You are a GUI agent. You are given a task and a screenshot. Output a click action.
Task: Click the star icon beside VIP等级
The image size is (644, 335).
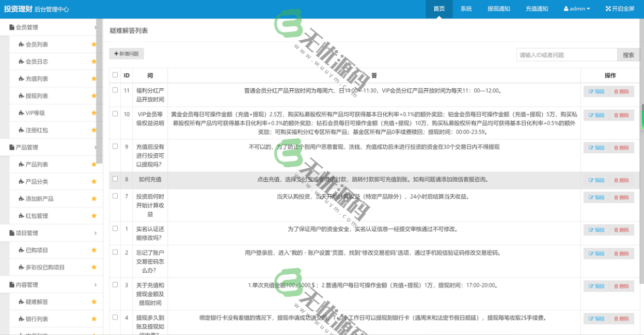point(94,113)
